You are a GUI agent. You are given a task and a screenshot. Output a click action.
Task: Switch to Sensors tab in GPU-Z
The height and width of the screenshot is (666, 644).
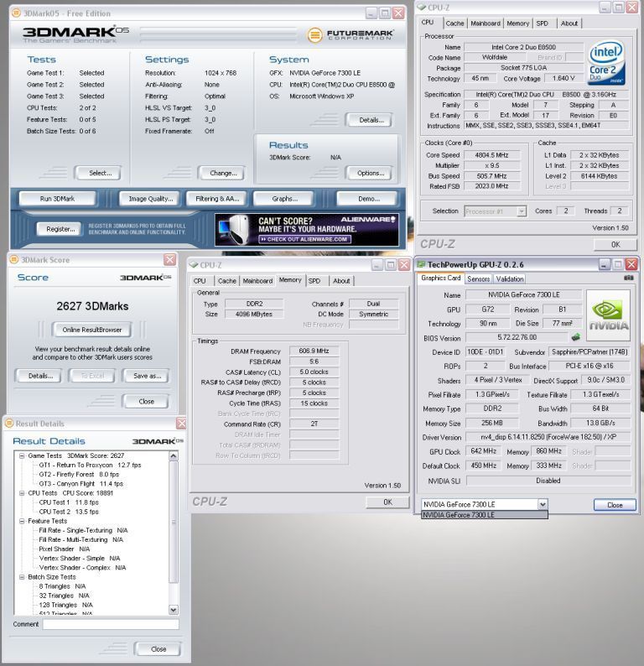pyautogui.click(x=479, y=279)
